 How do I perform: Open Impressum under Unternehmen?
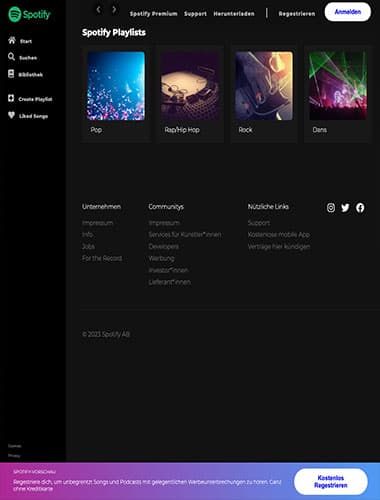(x=97, y=223)
